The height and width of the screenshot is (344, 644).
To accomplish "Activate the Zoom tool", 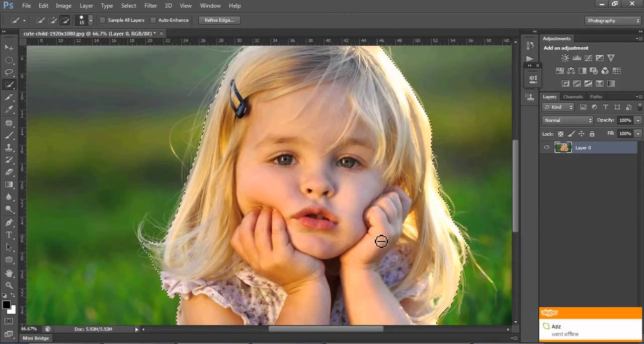I will coord(9,285).
